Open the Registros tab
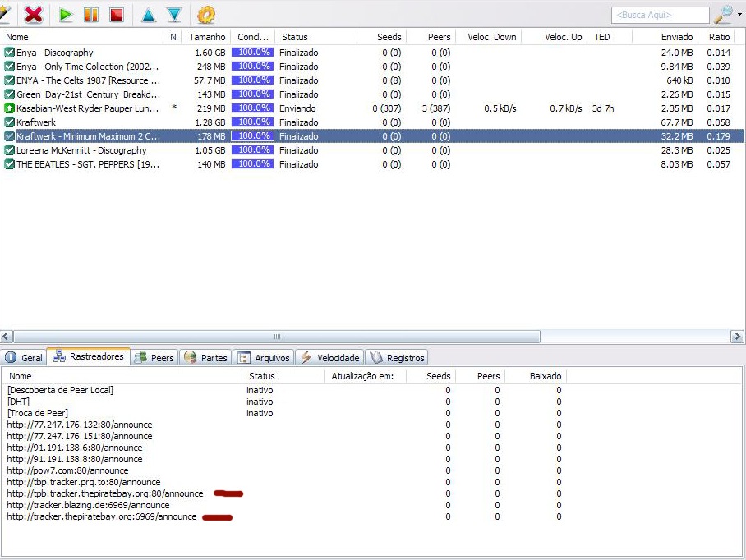Screen dimensions: 746x560 pos(397,357)
